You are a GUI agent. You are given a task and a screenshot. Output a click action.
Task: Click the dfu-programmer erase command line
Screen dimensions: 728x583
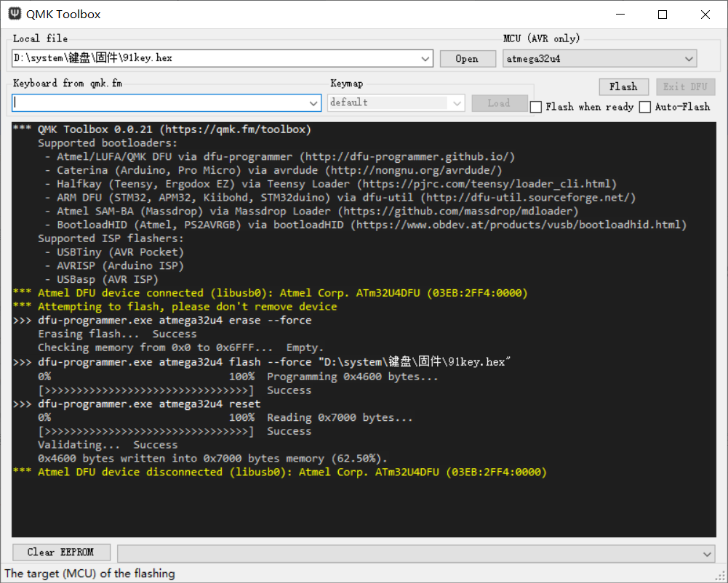coord(175,321)
